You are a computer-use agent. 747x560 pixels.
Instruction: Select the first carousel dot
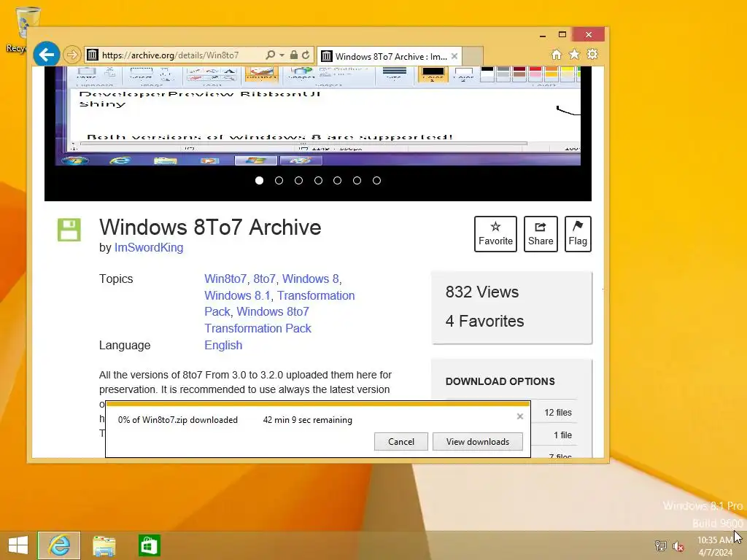click(x=259, y=181)
